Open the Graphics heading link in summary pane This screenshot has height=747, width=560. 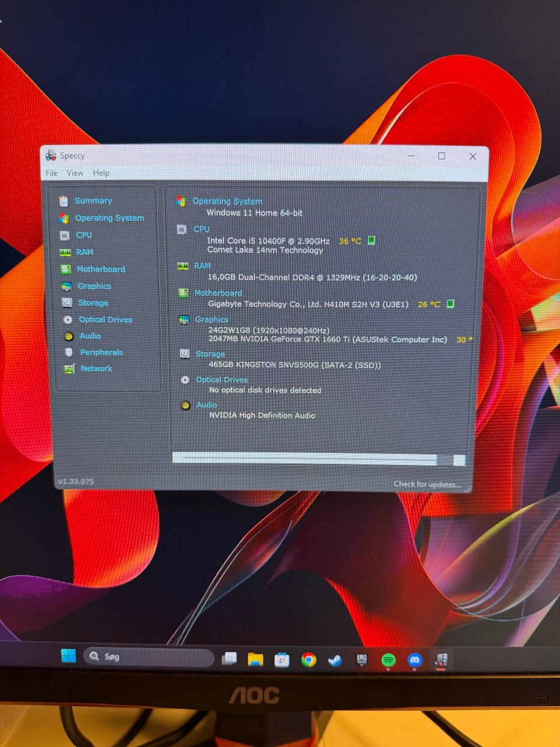pos(212,320)
